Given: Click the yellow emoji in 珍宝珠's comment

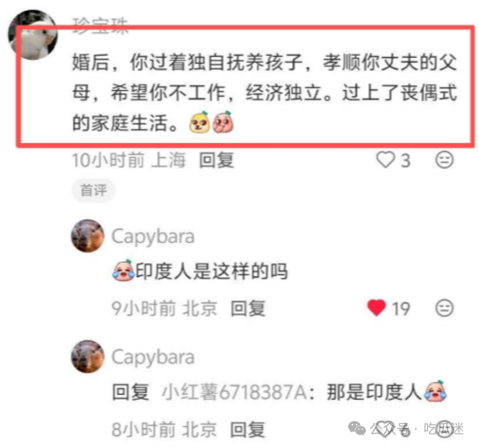Looking at the screenshot, I should pos(200,123).
